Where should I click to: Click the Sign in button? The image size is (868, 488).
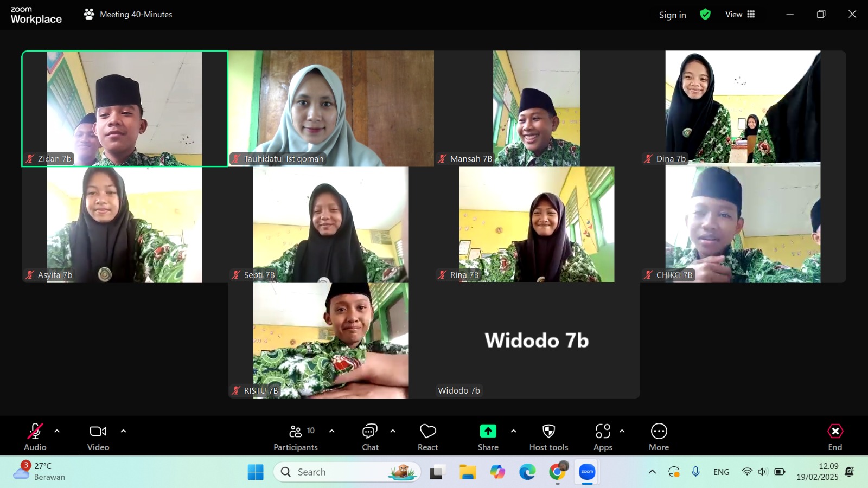click(x=672, y=15)
